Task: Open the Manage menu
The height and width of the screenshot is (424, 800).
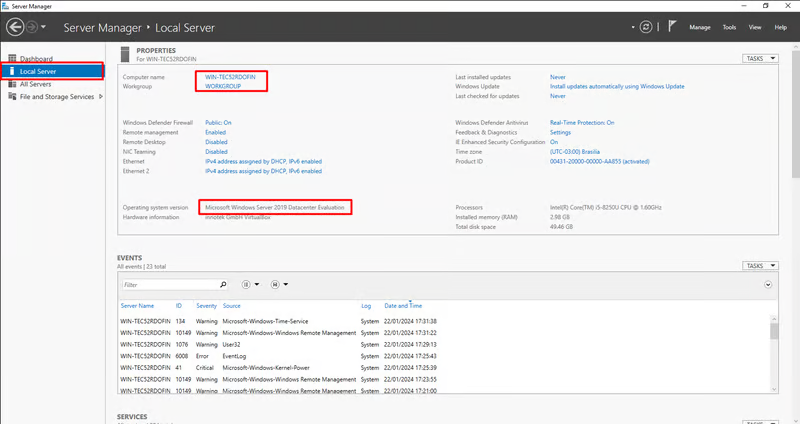Action: [700, 27]
